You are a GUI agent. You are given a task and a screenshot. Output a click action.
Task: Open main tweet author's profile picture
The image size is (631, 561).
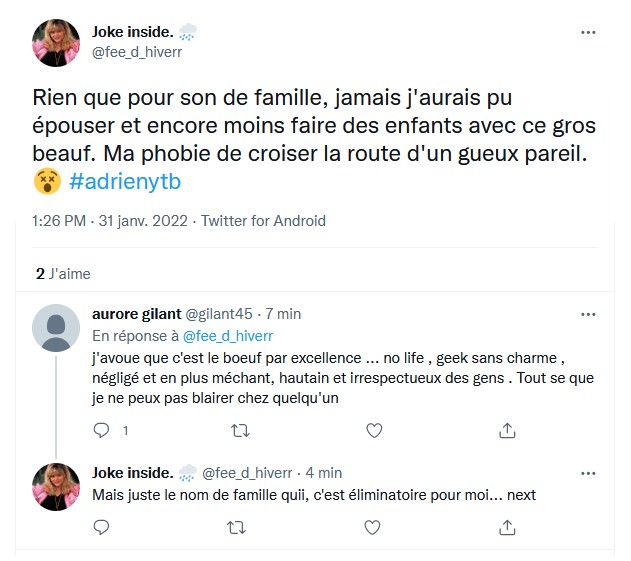coord(56,42)
